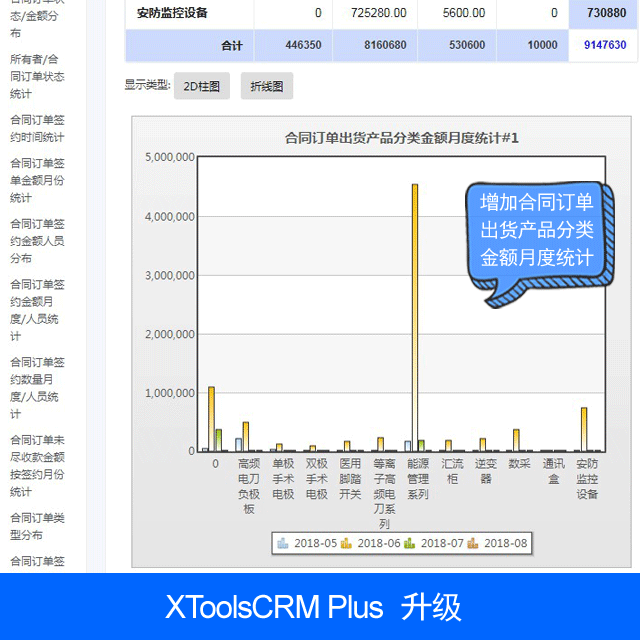Click cell value 5600.00 in 安防监控设备 row

[464, 13]
